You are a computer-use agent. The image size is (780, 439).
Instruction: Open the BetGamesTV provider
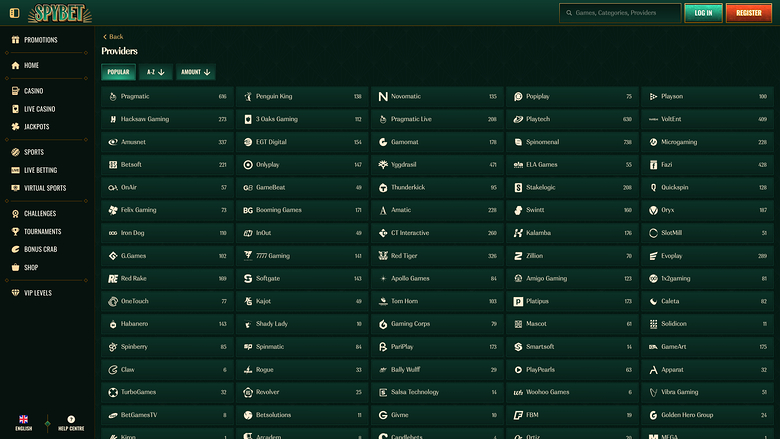click(167, 415)
